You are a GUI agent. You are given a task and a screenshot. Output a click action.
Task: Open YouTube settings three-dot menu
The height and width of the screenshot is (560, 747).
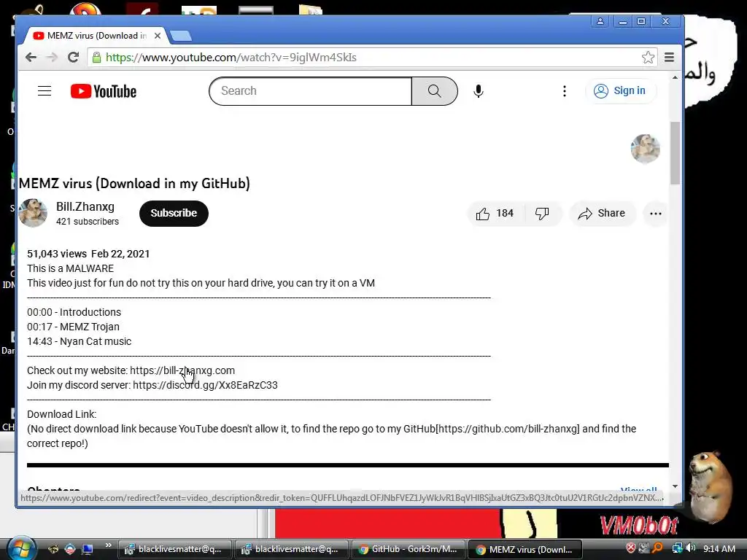coord(565,91)
